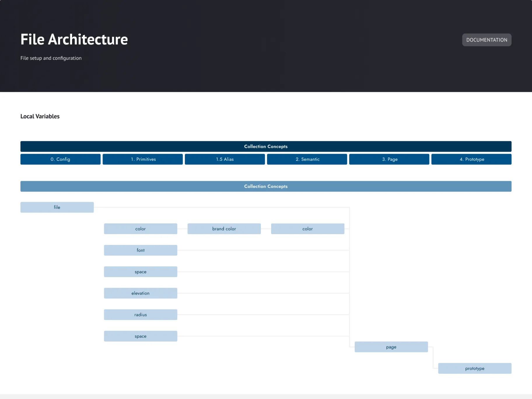Choose the 4. Prototype collection tab
This screenshot has width=532, height=399.
471,159
